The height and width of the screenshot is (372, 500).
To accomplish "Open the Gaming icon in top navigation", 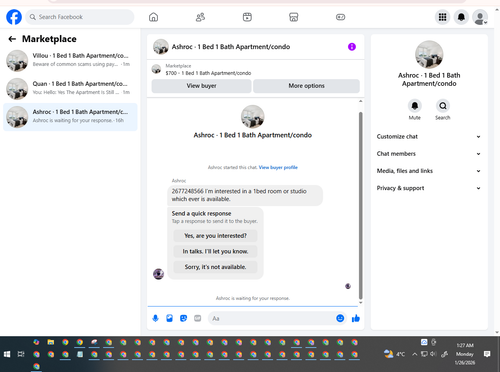I will (340, 17).
